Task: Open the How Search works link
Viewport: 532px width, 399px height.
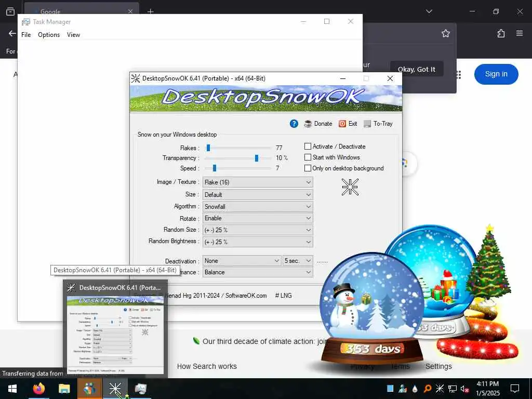Action: tap(207, 366)
